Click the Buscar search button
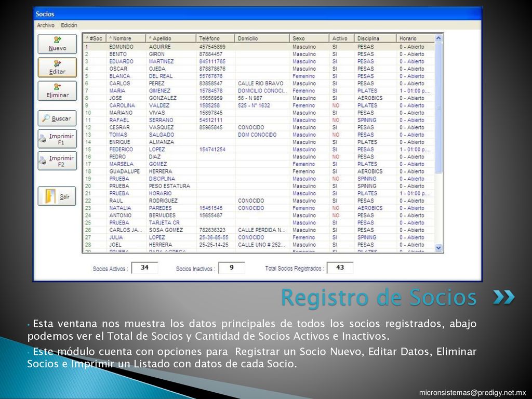This screenshot has height=399, width=532. 57,118
